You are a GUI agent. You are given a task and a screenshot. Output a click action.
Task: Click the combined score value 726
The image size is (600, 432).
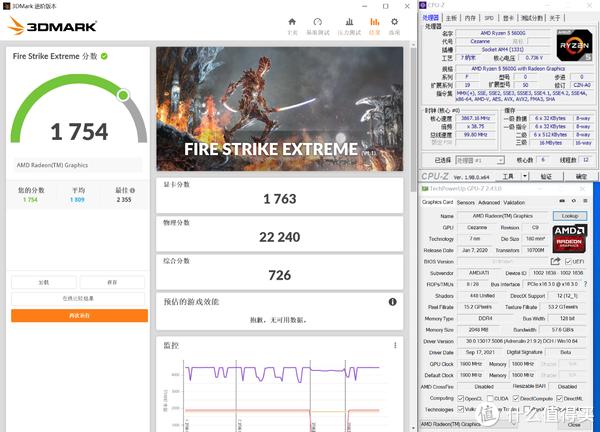click(280, 275)
